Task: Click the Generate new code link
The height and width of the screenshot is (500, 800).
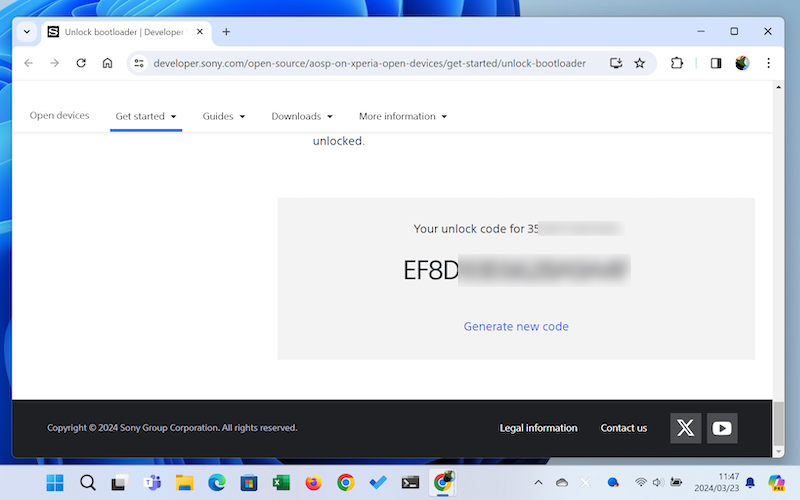Action: tap(516, 327)
